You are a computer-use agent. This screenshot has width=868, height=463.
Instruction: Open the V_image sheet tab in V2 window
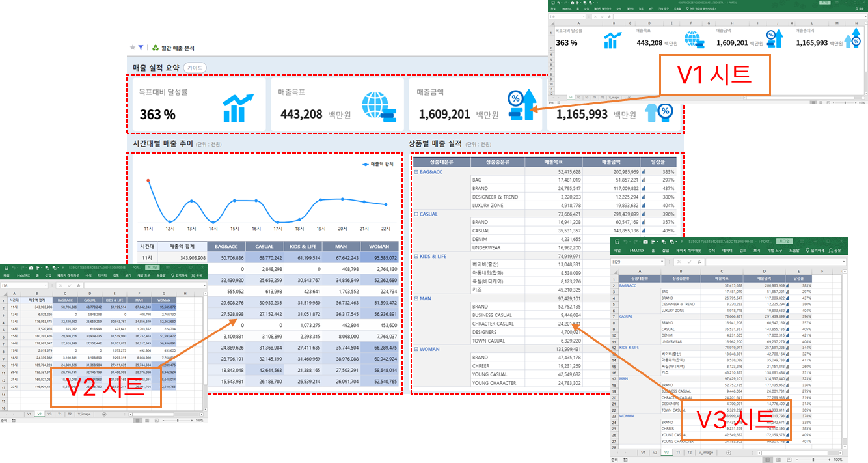point(83,414)
